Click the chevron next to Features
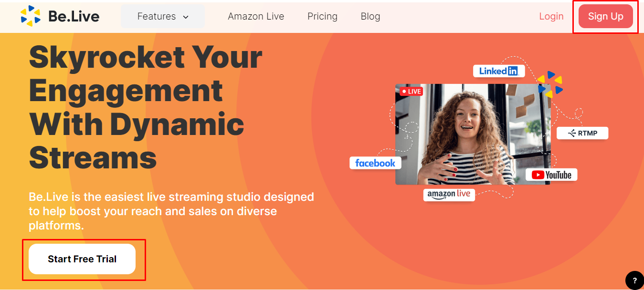 pyautogui.click(x=186, y=17)
